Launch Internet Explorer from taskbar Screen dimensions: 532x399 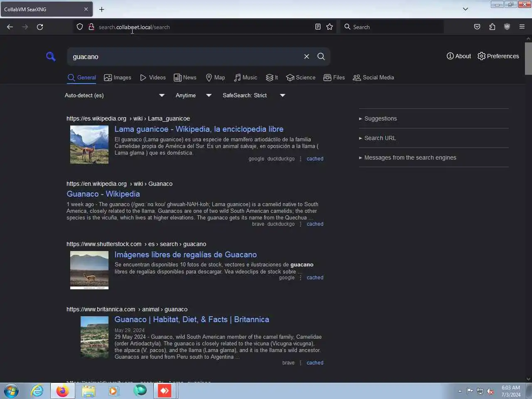pyautogui.click(x=37, y=391)
